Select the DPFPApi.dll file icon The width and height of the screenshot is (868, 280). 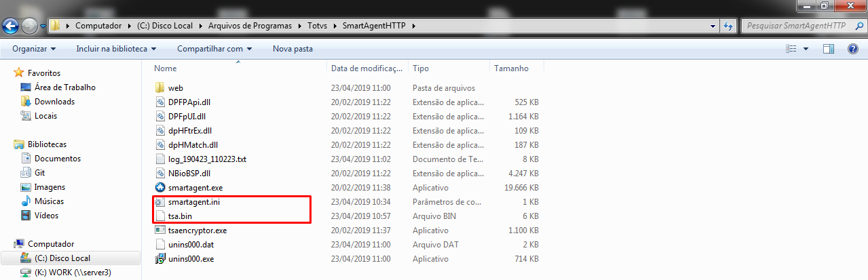[x=160, y=102]
